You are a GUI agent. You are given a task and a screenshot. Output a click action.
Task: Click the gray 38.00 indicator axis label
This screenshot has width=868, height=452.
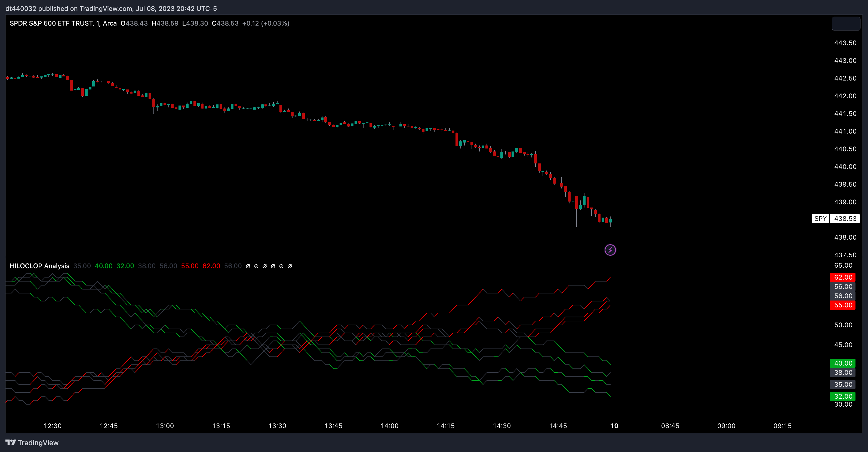coord(843,373)
